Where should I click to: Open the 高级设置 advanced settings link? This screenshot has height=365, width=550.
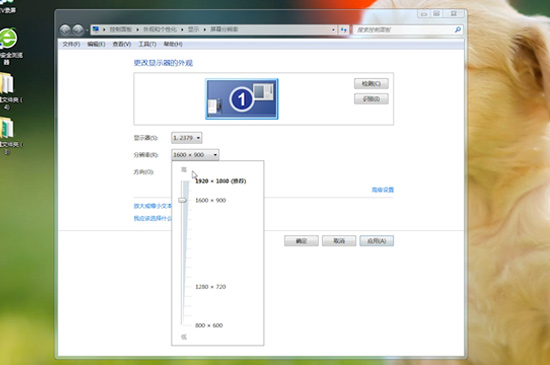coord(383,190)
